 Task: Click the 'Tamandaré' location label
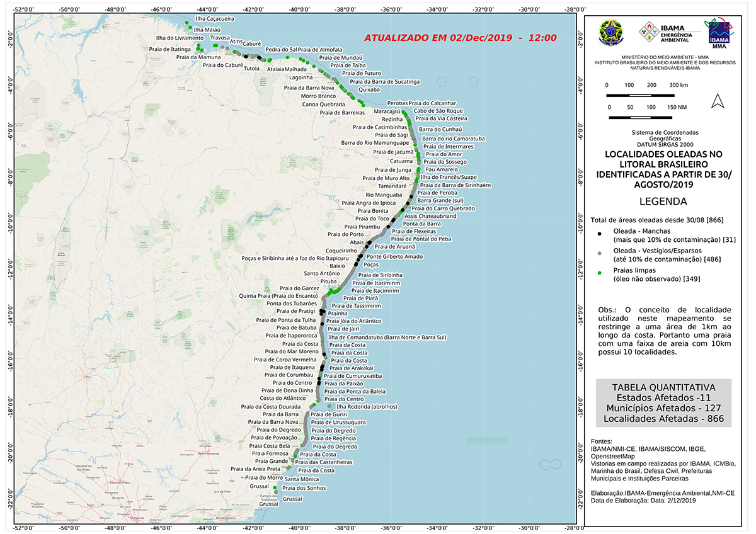[392, 186]
